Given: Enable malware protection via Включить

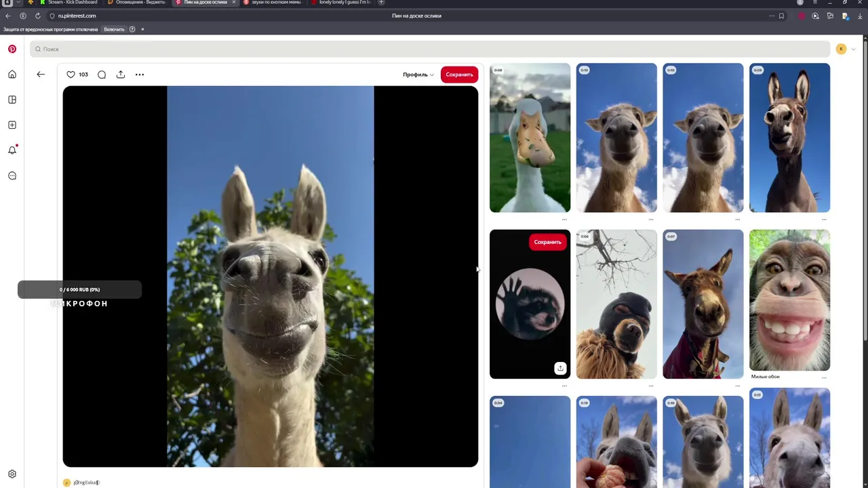Looking at the screenshot, I should pyautogui.click(x=114, y=29).
